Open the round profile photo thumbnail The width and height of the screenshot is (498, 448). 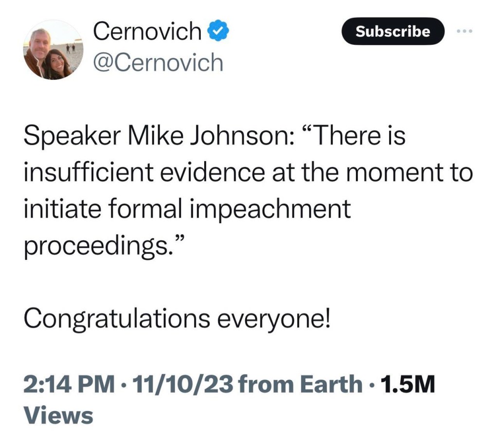tap(53, 50)
